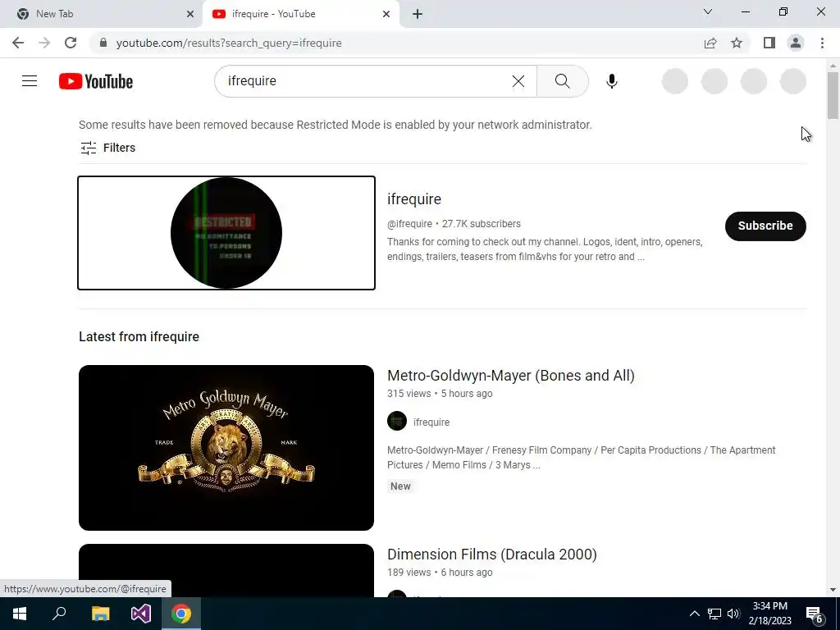Open a new browser tab
The height and width of the screenshot is (630, 840).
pyautogui.click(x=418, y=14)
